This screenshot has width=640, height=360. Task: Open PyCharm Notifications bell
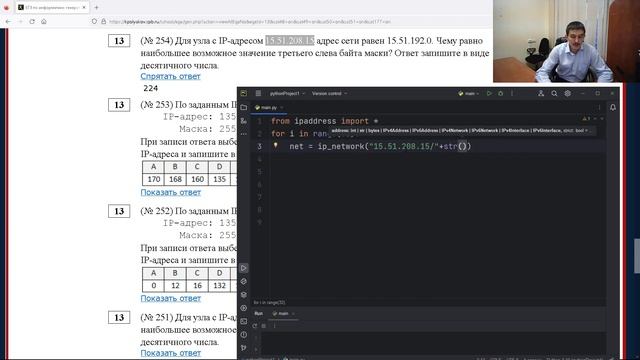point(613,107)
